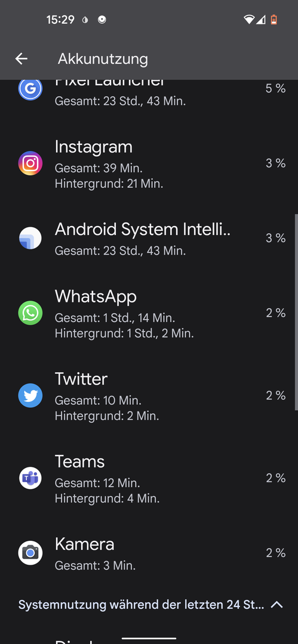Tap the WhatsApp green icon
The image size is (298, 644).
[30, 313]
